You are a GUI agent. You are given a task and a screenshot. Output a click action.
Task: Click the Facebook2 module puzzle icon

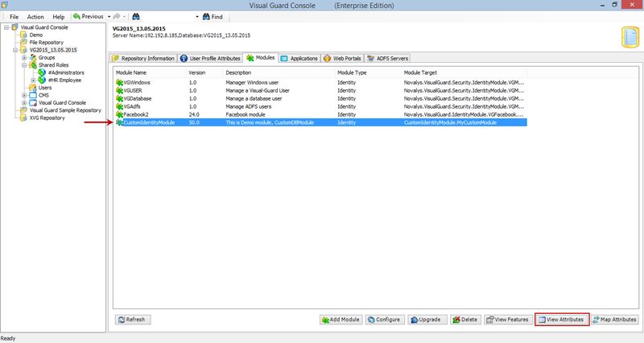click(x=119, y=114)
